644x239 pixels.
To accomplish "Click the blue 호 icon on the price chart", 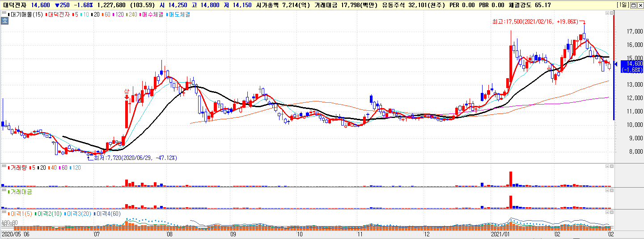I will click(x=4, y=20).
